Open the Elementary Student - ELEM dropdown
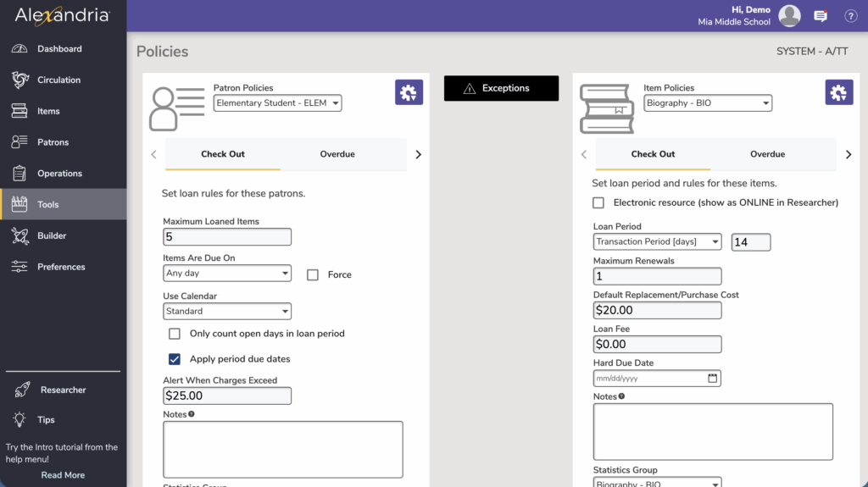868x487 pixels. (x=277, y=103)
